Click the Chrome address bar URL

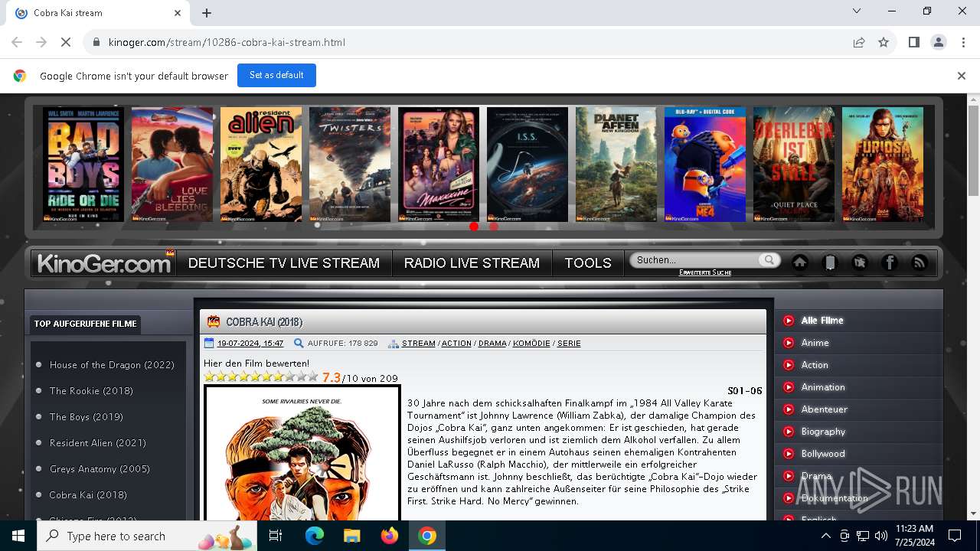[x=227, y=42]
